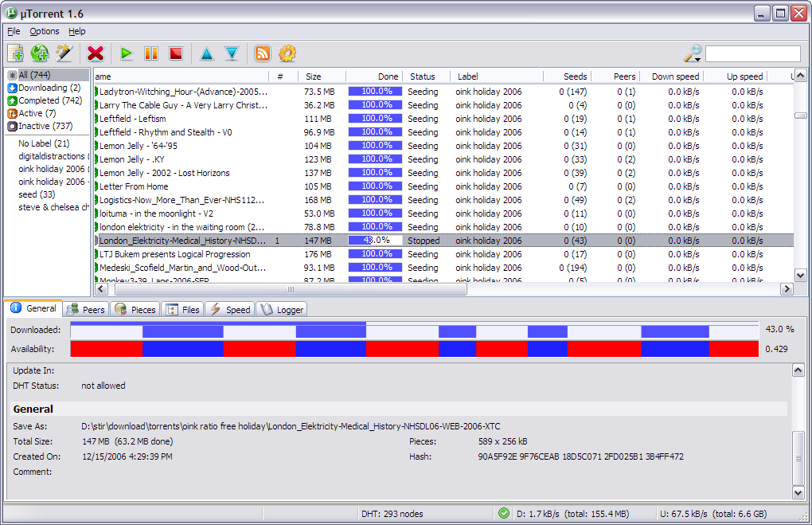The width and height of the screenshot is (812, 525).
Task: Pause the torrent using the orange pause icon
Action: click(x=150, y=53)
